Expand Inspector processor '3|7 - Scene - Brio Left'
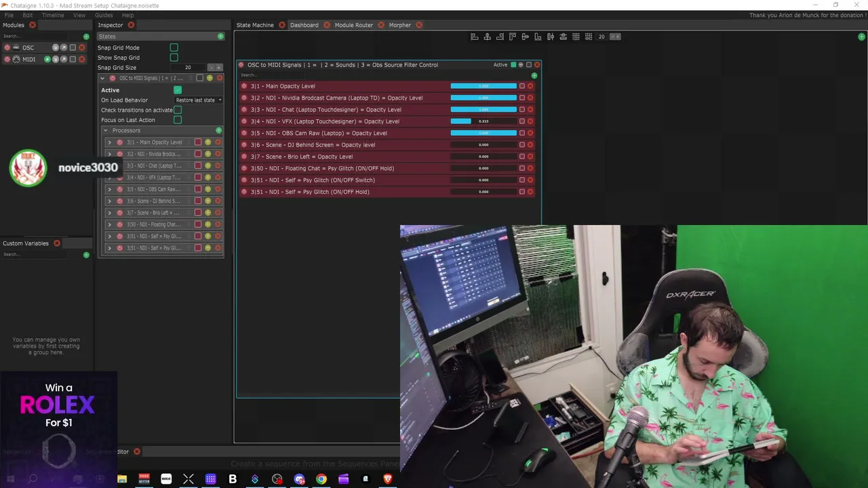This screenshot has height=488, width=868. tap(109, 213)
